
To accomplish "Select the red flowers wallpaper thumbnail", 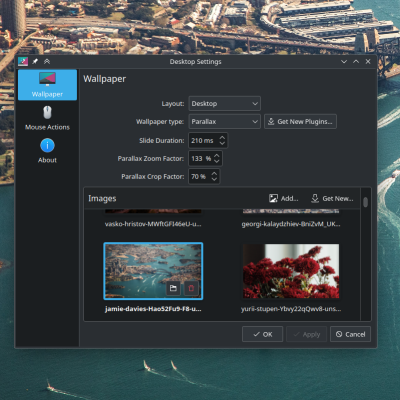I will click(x=291, y=271).
